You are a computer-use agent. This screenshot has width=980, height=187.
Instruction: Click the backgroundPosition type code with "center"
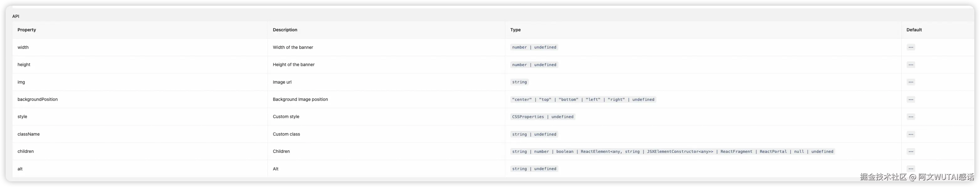coord(583,100)
